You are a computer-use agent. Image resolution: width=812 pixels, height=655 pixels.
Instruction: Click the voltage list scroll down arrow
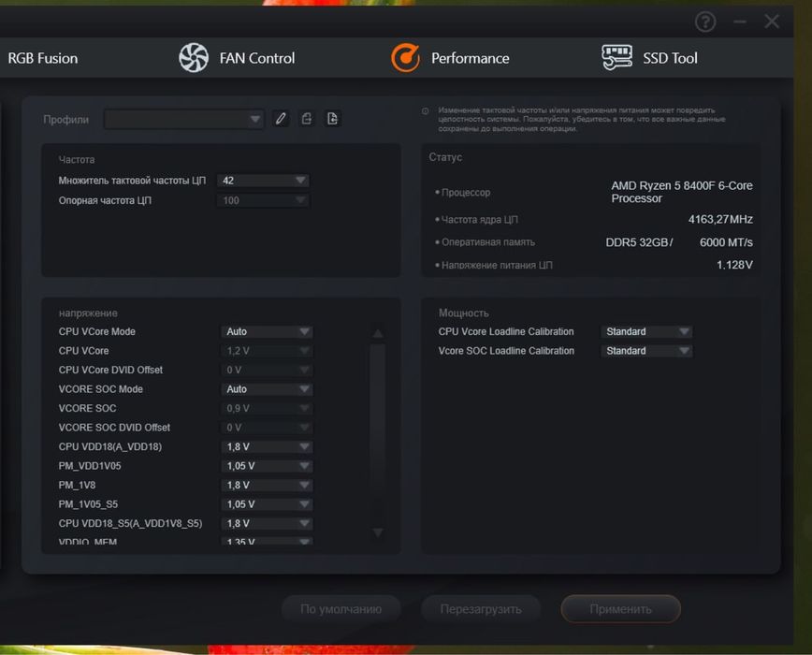(378, 532)
